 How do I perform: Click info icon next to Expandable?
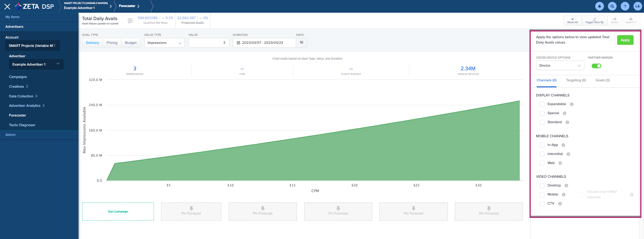pyautogui.click(x=572, y=104)
